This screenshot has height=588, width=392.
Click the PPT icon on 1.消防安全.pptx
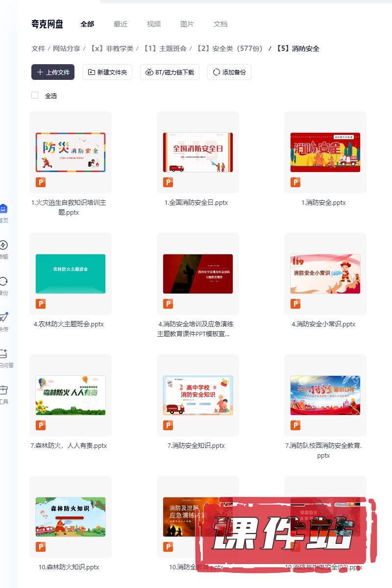295,183
